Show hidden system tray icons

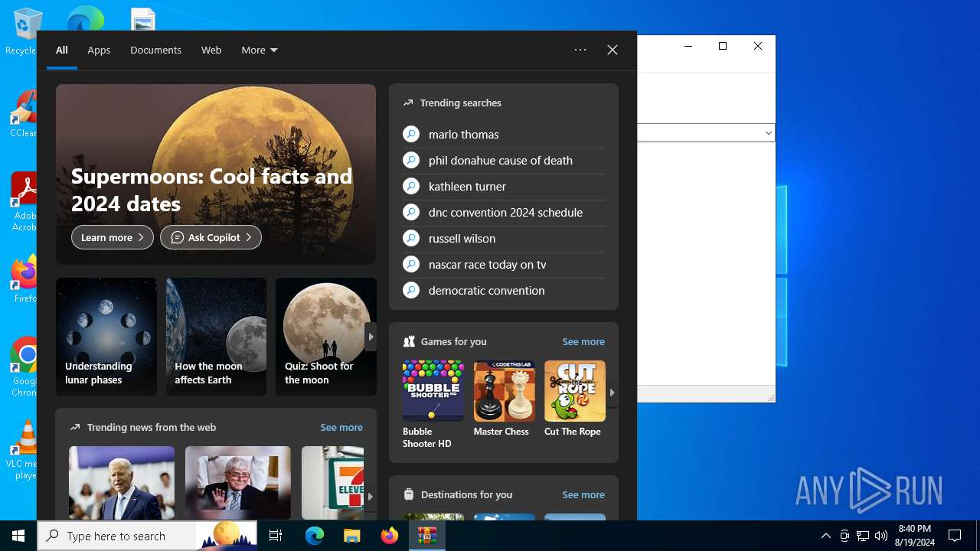[825, 536]
